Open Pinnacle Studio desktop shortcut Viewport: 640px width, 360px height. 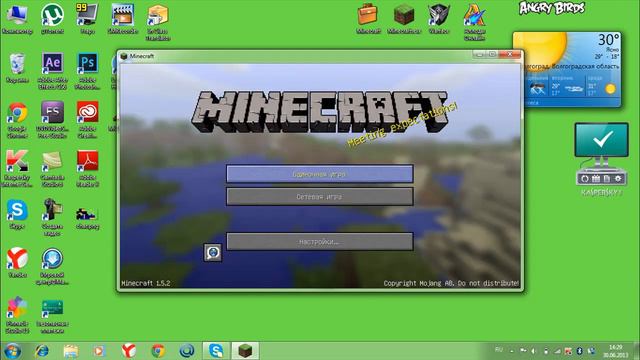coord(17,315)
